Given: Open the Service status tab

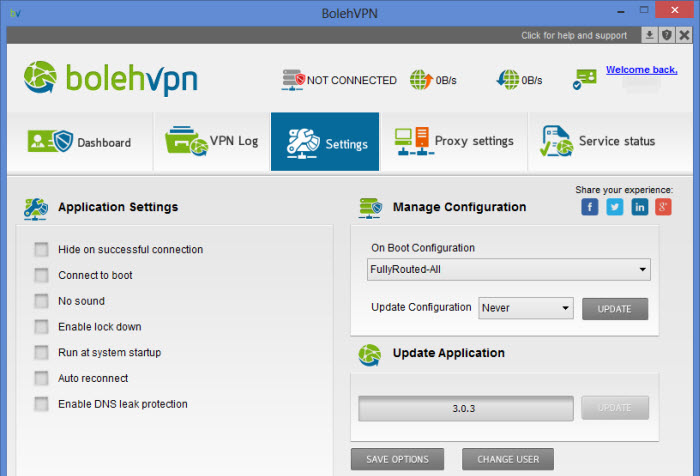Looking at the screenshot, I should coord(610,142).
